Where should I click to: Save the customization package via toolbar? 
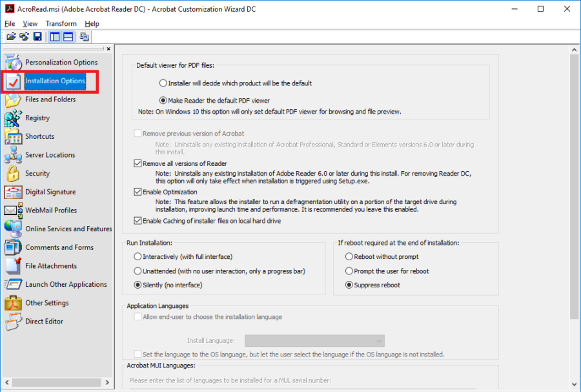pyautogui.click(x=37, y=37)
